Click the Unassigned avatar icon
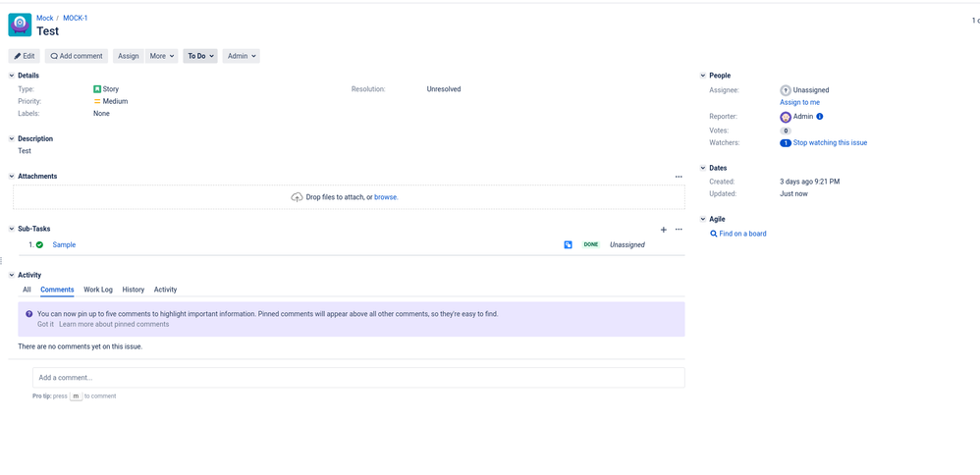 786,90
